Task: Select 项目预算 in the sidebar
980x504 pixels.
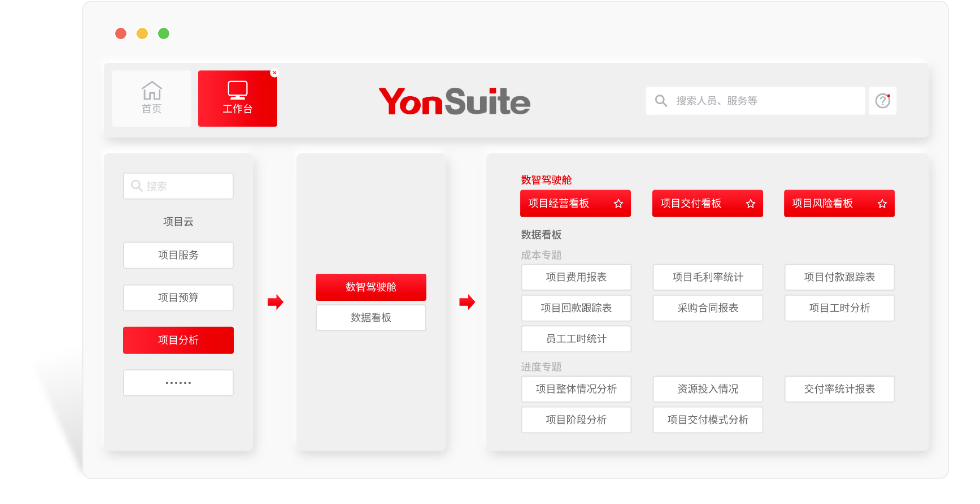Action: click(178, 298)
